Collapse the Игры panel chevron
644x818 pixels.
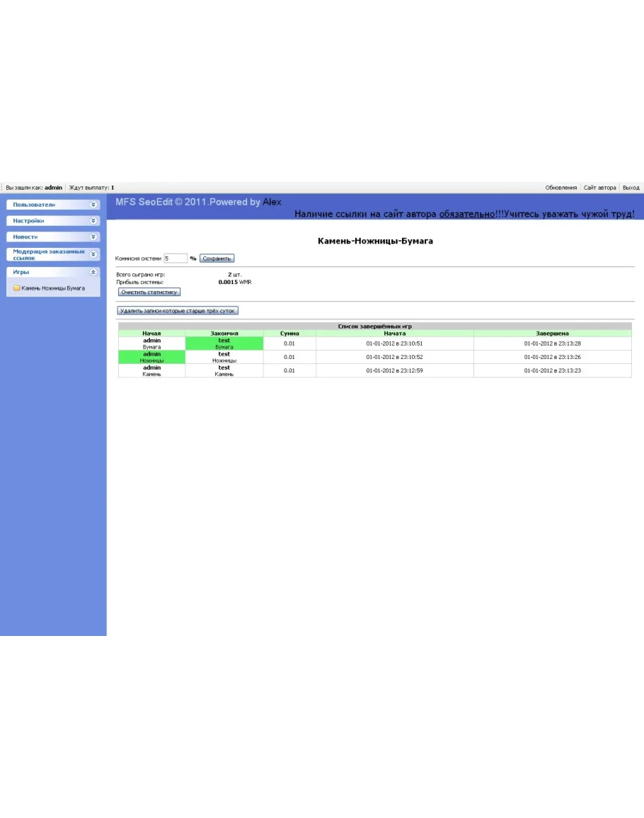93,272
